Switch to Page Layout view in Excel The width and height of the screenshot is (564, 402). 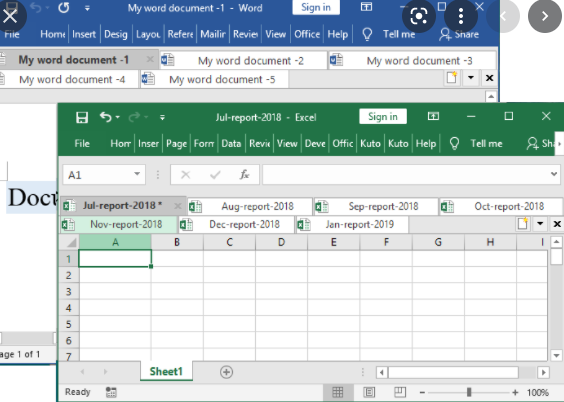(369, 392)
